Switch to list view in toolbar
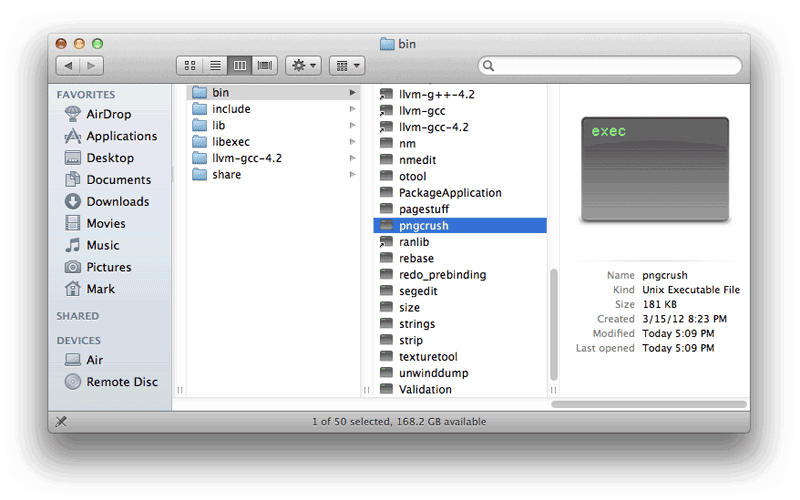This screenshot has width=800, height=500. click(214, 65)
